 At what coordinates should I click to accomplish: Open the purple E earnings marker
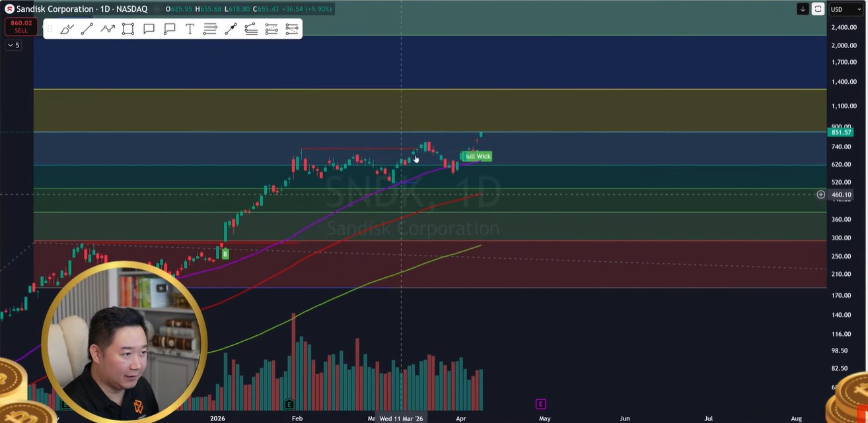540,404
